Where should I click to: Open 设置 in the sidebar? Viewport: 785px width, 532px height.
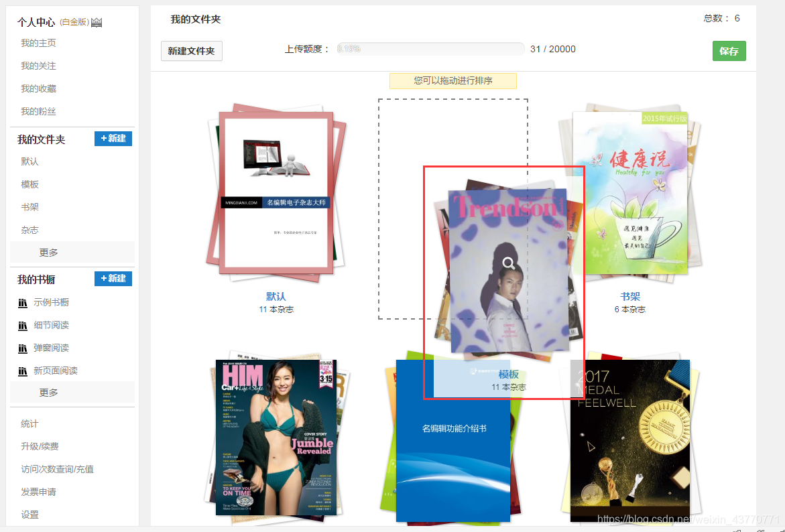29,515
